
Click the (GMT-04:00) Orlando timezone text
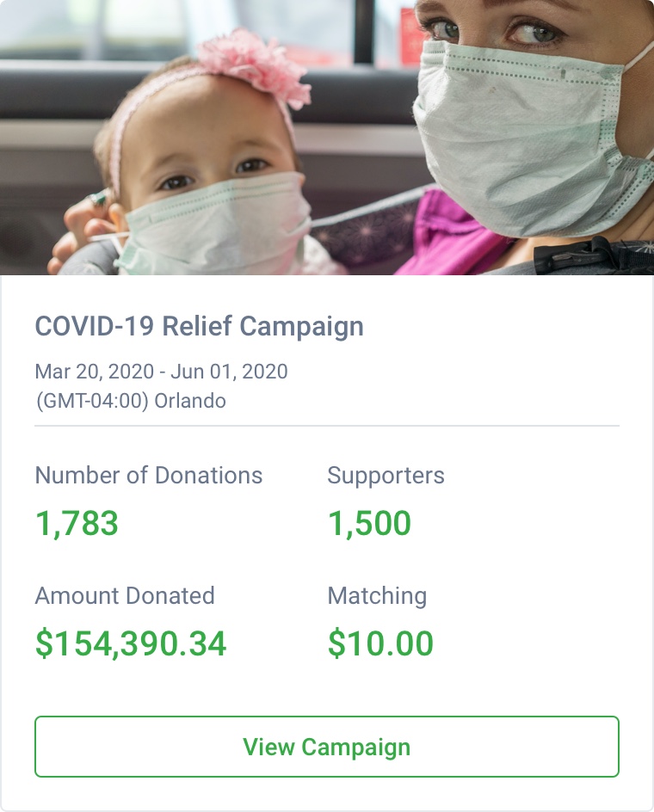(x=130, y=401)
